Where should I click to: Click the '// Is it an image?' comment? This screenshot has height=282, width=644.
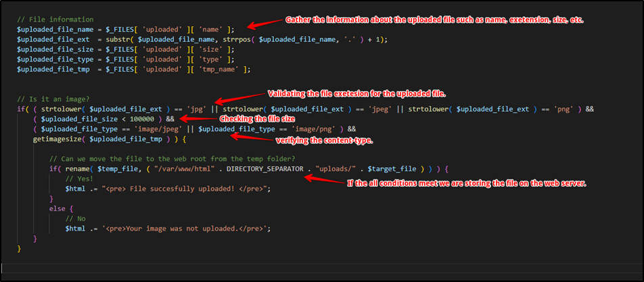[53, 99]
